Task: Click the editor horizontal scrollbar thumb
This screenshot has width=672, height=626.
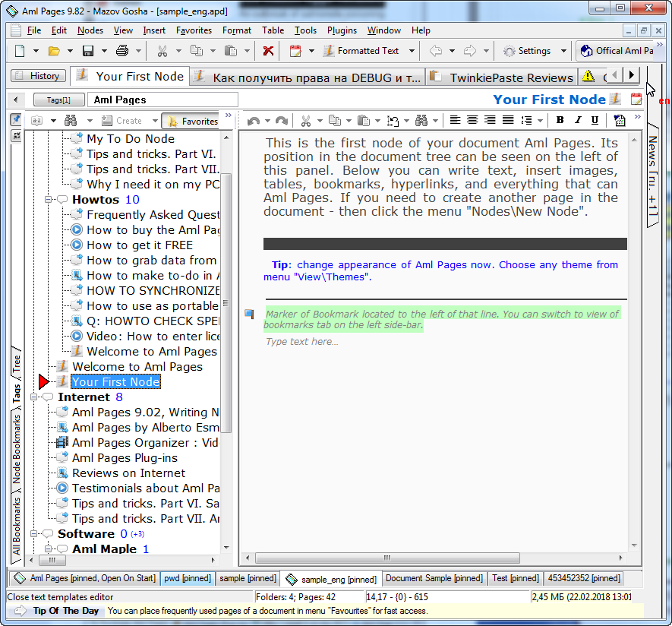Action: click(387, 558)
